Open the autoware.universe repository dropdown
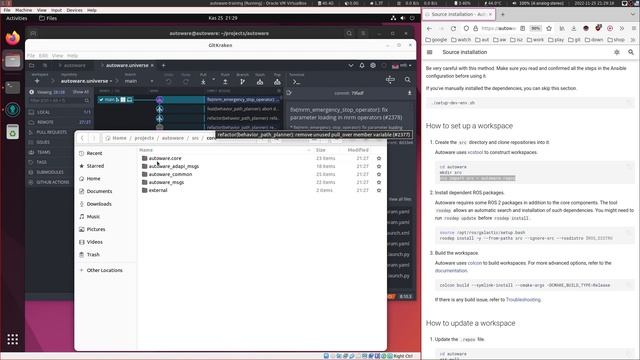This screenshot has height=360, width=640. (87, 81)
